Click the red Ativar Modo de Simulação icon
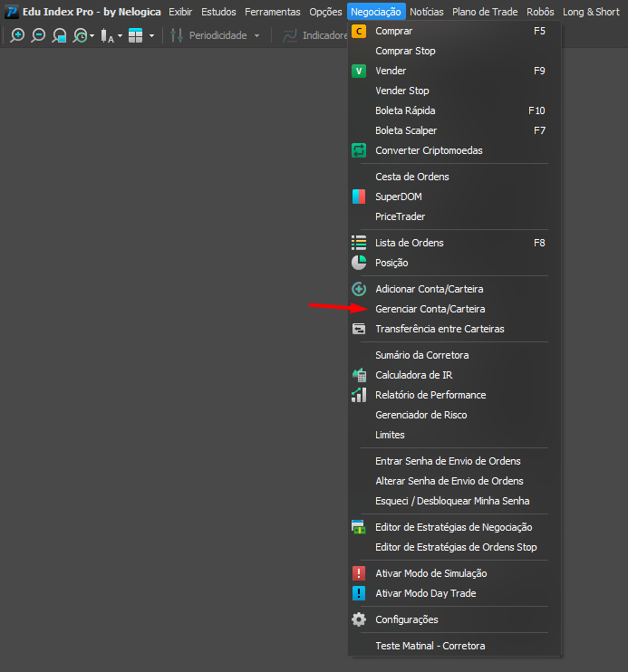 (x=359, y=573)
